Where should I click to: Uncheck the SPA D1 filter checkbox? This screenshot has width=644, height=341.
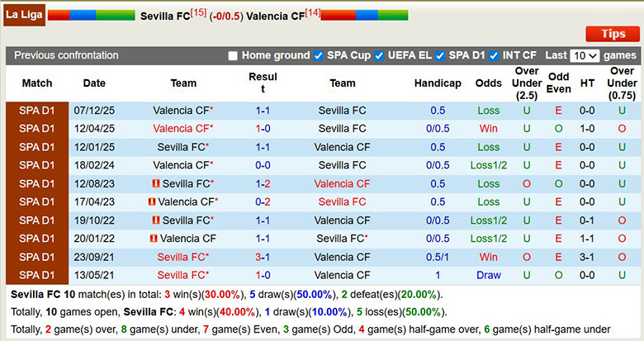tap(440, 55)
